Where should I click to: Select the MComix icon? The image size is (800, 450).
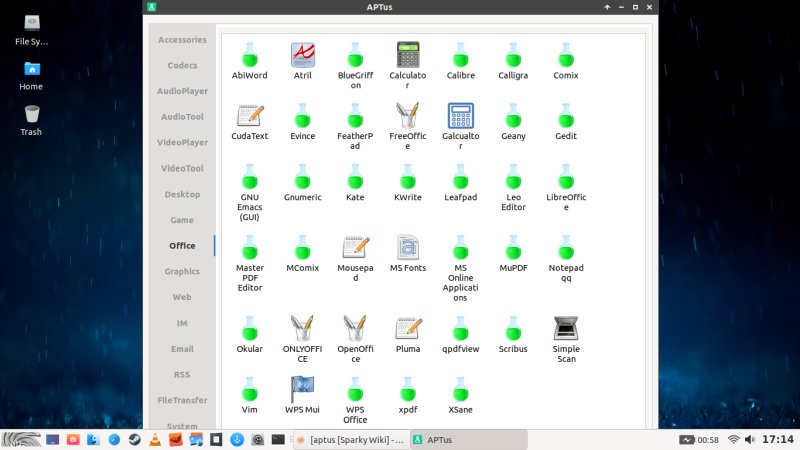pos(303,247)
